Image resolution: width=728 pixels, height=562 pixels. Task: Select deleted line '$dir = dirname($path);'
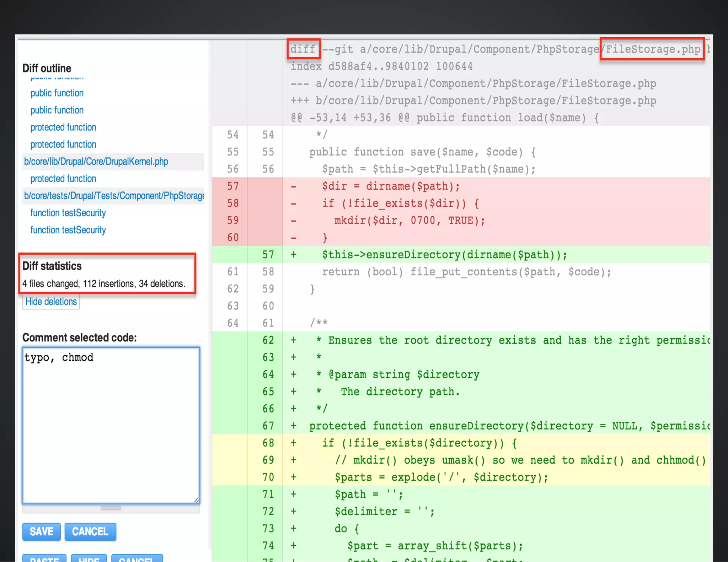tap(391, 186)
